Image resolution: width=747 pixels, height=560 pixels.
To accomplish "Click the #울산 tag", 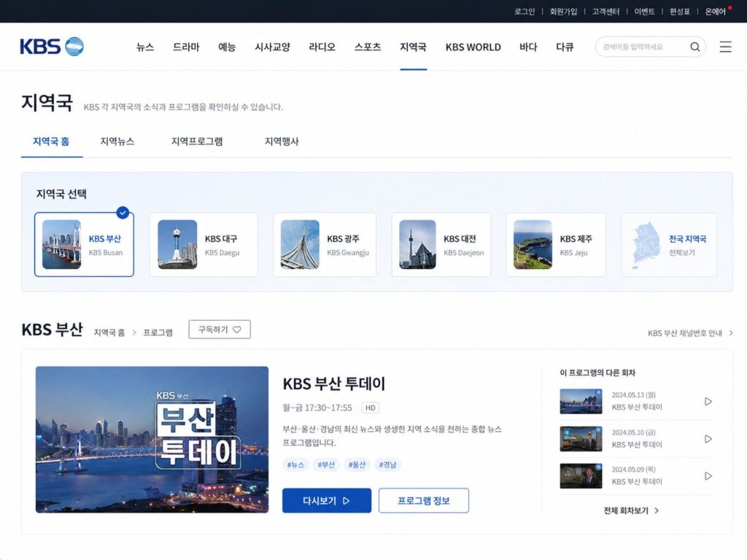I will pos(357,464).
